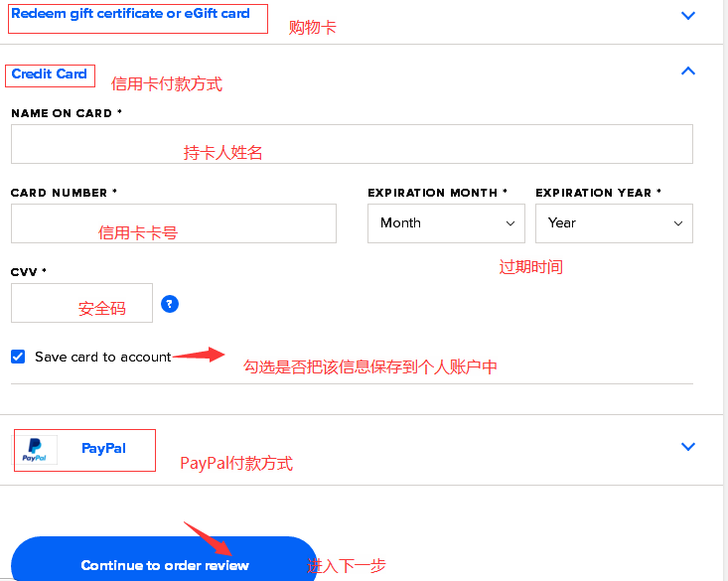
Task: Click the Name on Card input field
Action: 352,144
